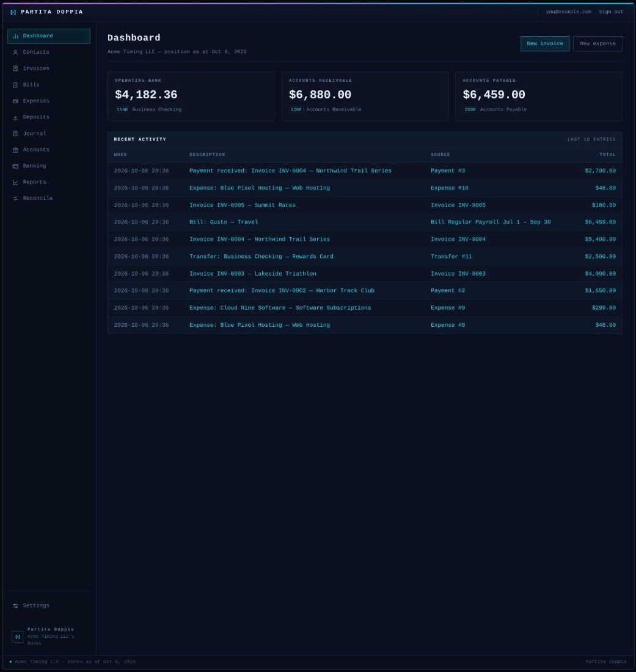The height and width of the screenshot is (672, 636).
Task: Open Settings in the sidebar
Action: point(49,605)
